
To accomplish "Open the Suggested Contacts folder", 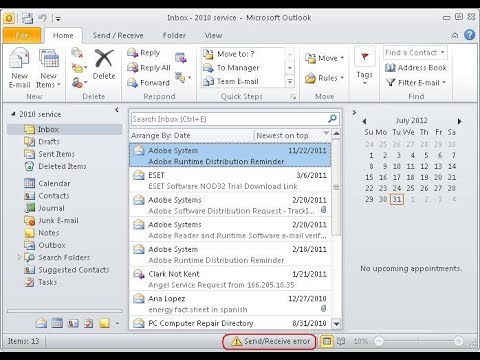I will point(67,270).
